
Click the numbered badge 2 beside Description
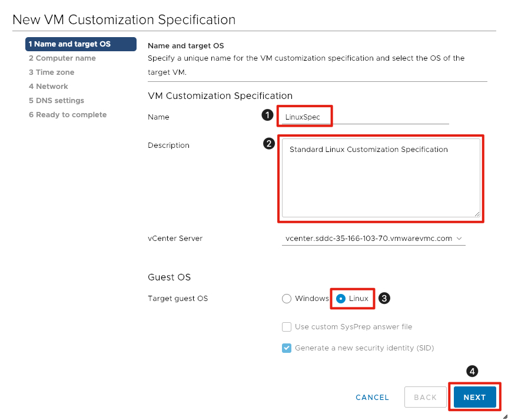[x=269, y=144]
